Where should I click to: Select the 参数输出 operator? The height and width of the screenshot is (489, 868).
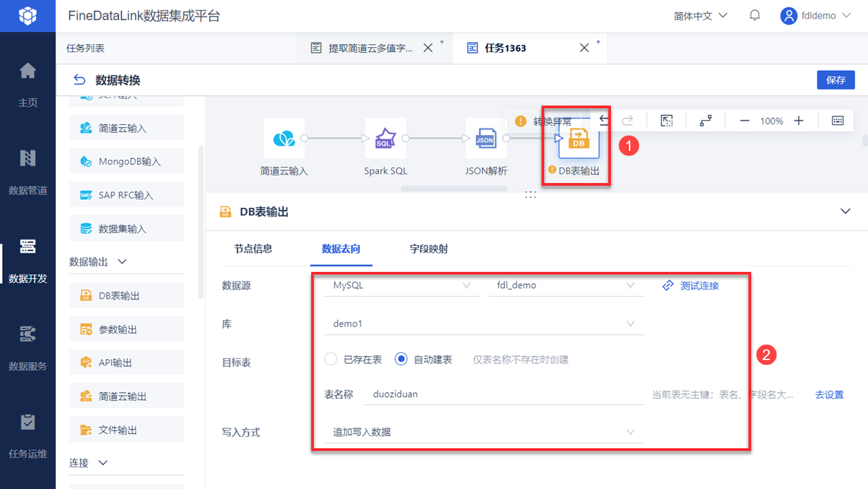point(126,329)
